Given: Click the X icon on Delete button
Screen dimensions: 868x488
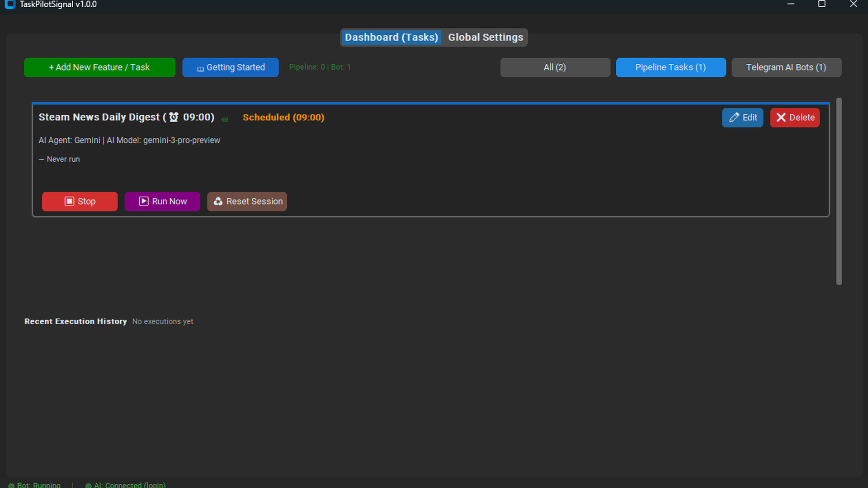Looking at the screenshot, I should (x=781, y=117).
